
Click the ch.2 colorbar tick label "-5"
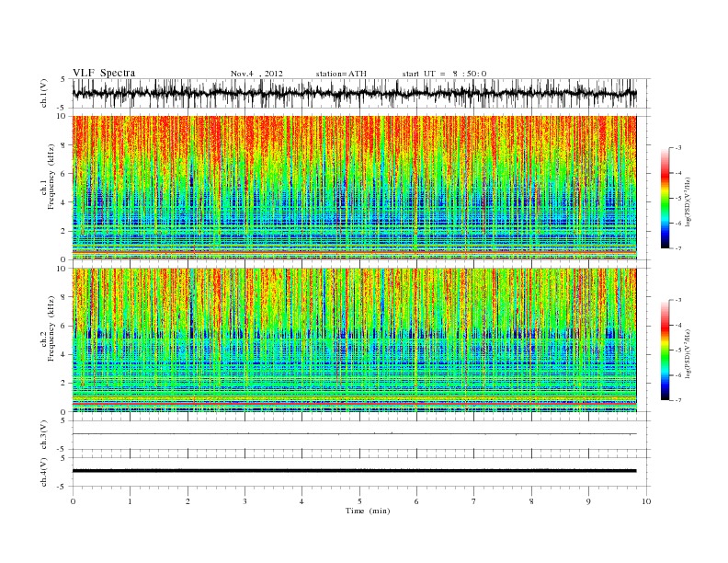coord(677,350)
